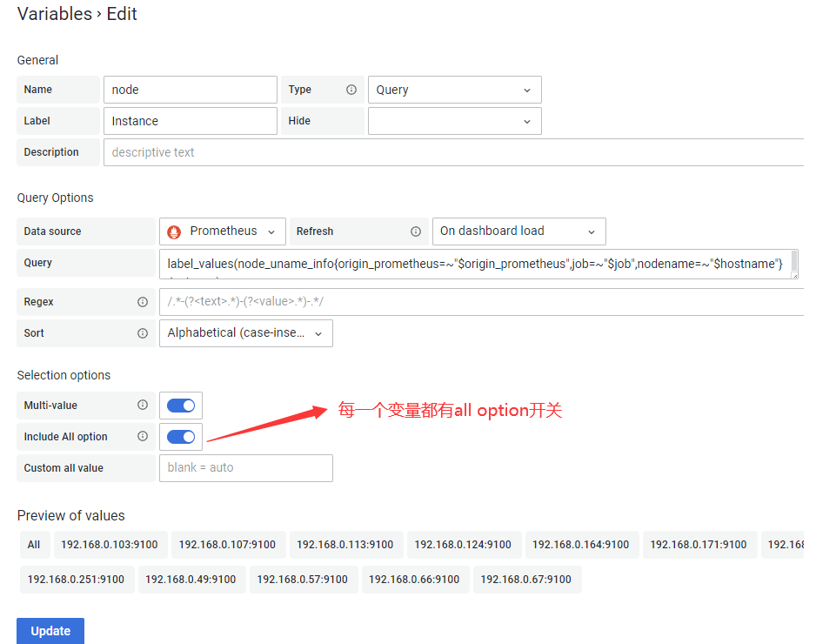Open the Type dropdown showing Query

[x=455, y=90]
